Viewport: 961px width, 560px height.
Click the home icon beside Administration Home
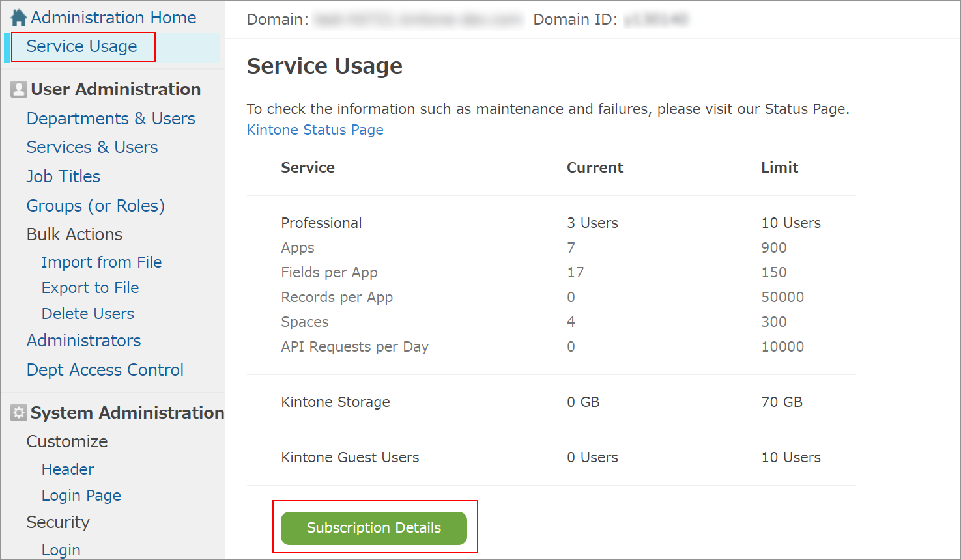18,17
